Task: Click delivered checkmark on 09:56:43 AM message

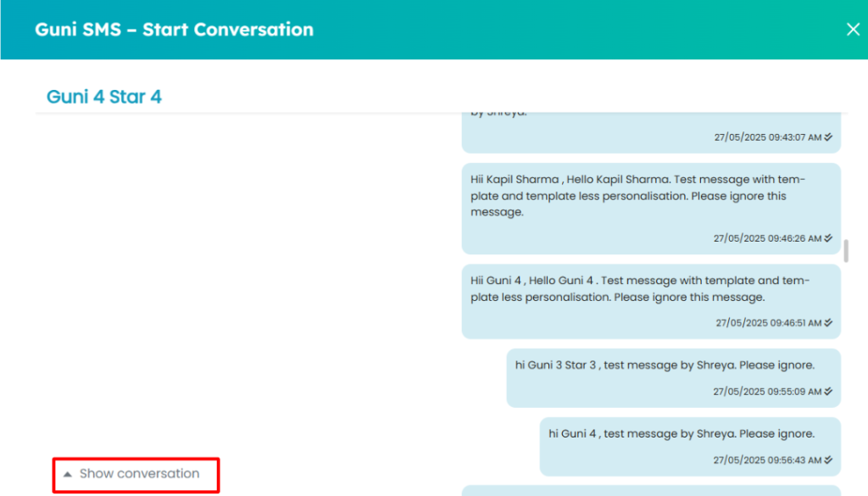Action: (x=828, y=460)
